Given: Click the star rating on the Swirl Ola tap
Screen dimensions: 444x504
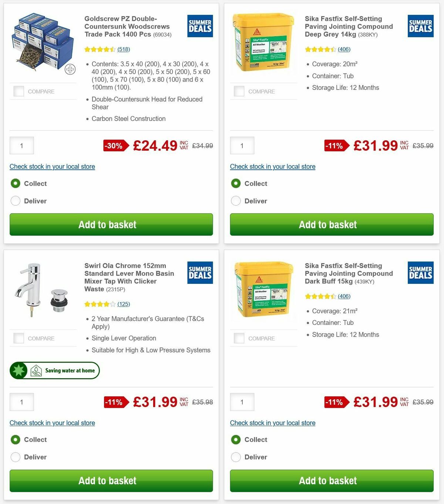Looking at the screenshot, I should click(x=99, y=304).
